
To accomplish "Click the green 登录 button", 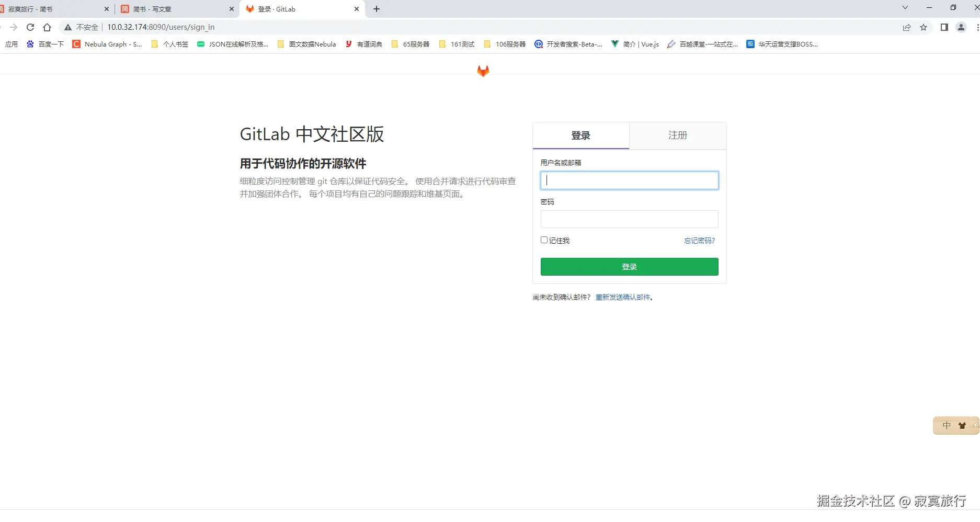I will (x=629, y=267).
